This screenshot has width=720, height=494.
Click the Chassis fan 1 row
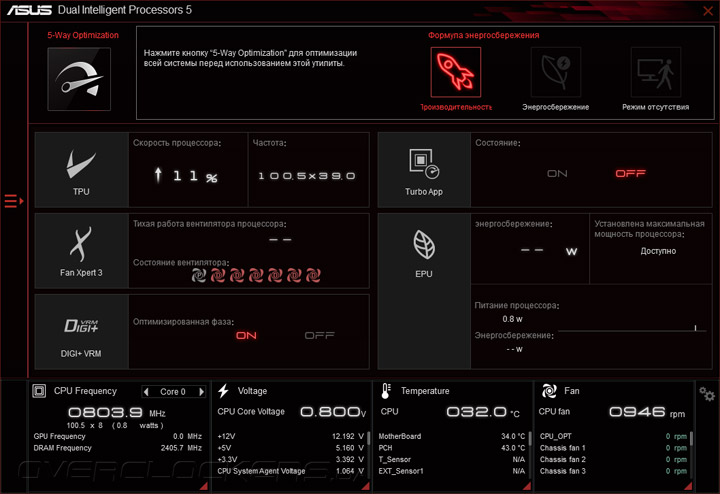coord(613,448)
